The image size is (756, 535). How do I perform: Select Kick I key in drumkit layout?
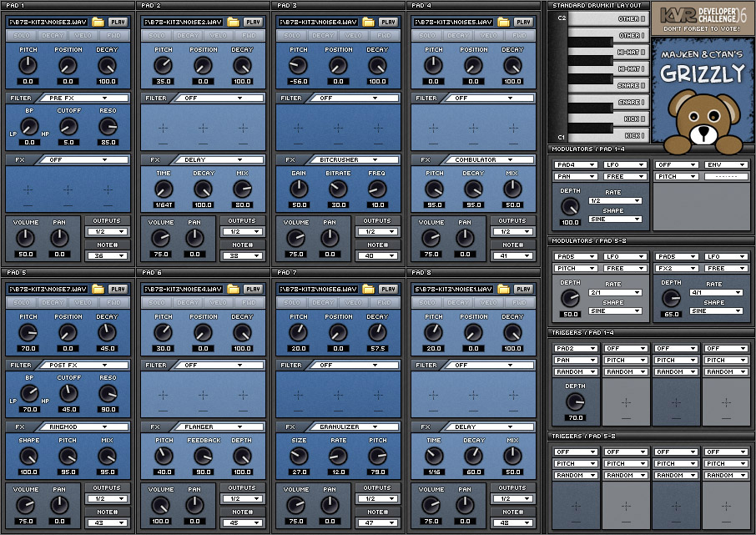(607, 135)
